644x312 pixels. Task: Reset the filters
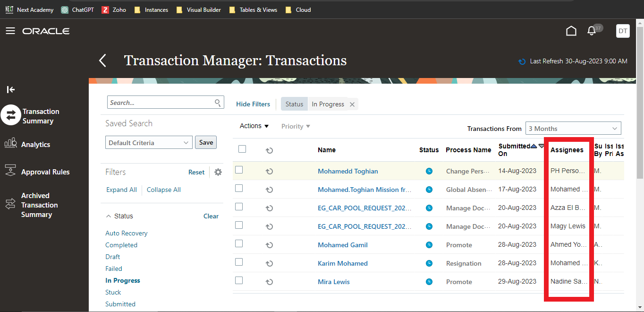(196, 172)
